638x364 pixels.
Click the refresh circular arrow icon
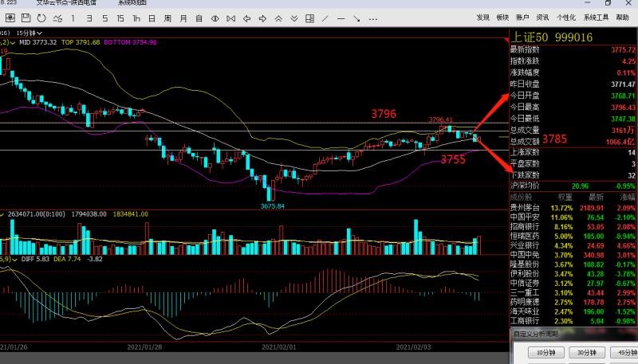pos(41,18)
